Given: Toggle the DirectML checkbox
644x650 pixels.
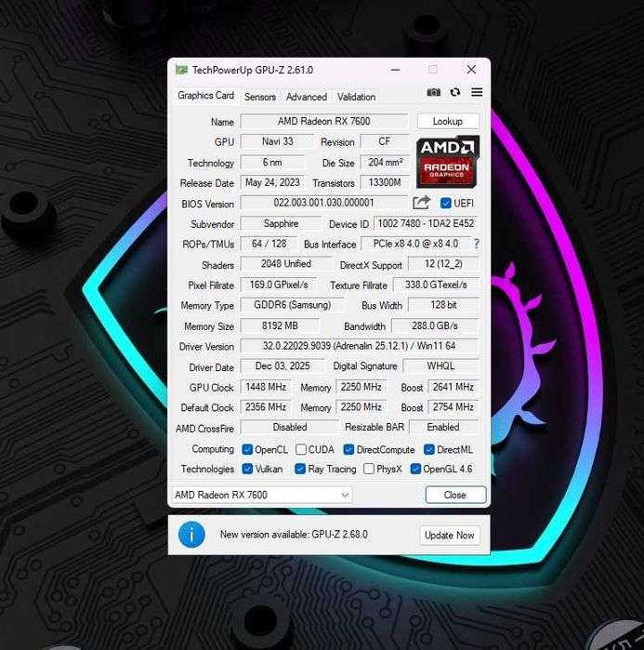Looking at the screenshot, I should (429, 449).
